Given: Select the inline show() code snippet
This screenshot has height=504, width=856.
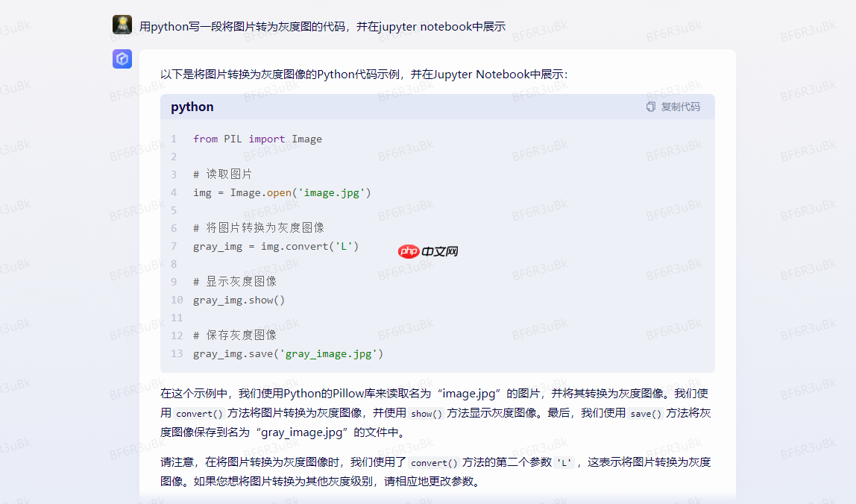Looking at the screenshot, I should pos(425,413).
